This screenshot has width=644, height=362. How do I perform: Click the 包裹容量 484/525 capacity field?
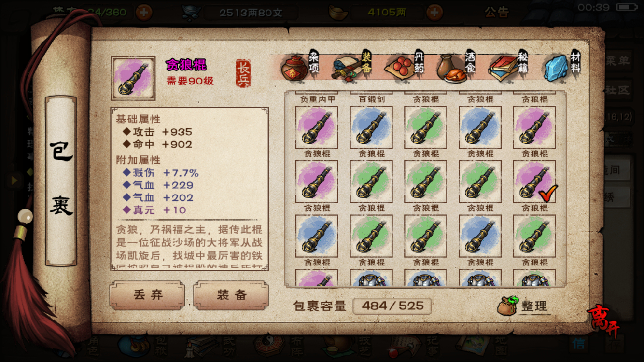pyautogui.click(x=392, y=306)
